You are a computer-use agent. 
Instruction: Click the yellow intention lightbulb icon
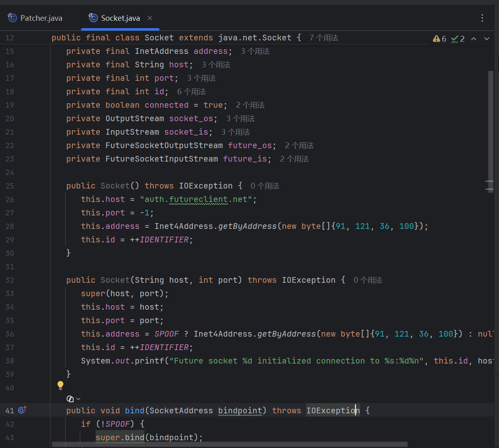[x=60, y=385]
